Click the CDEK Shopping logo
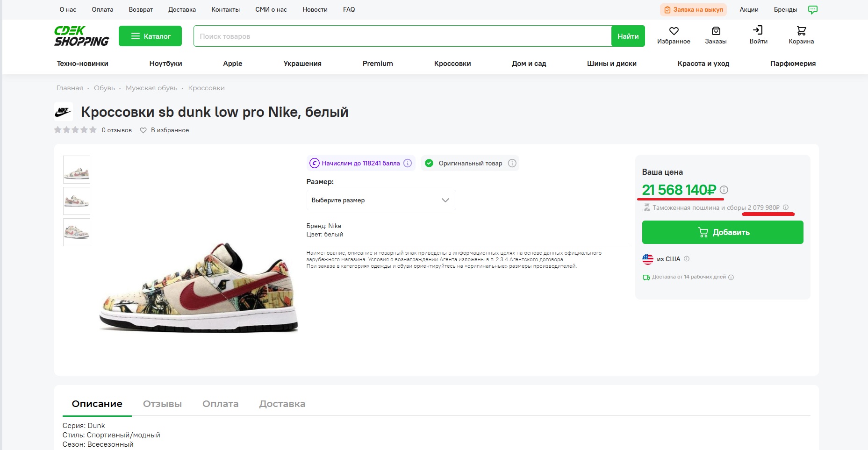The image size is (868, 450). point(81,36)
